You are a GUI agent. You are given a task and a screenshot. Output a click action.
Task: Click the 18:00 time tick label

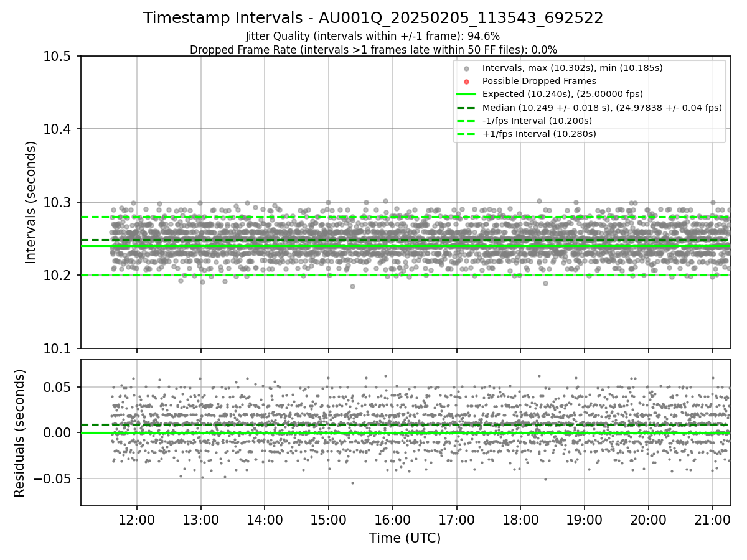[x=520, y=519]
